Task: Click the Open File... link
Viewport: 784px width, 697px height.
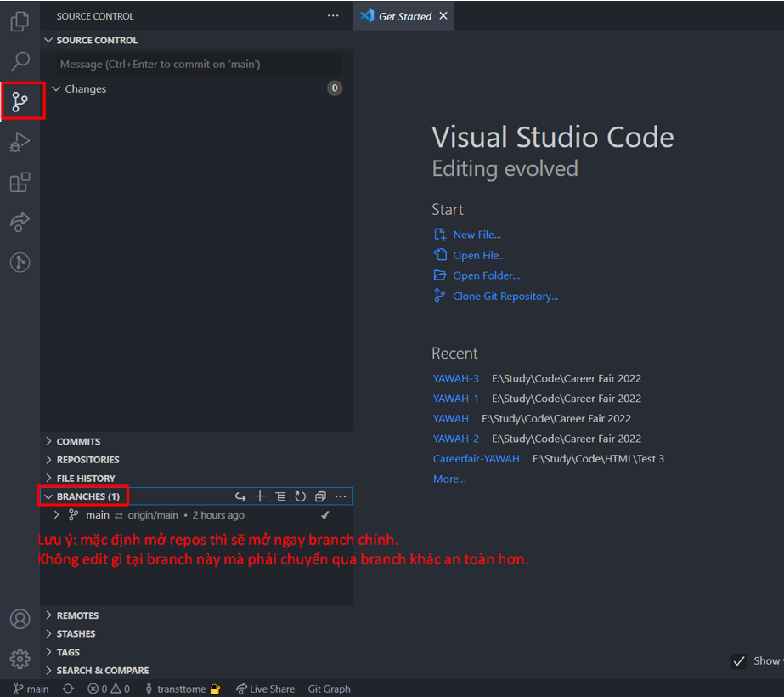Action: coord(479,255)
